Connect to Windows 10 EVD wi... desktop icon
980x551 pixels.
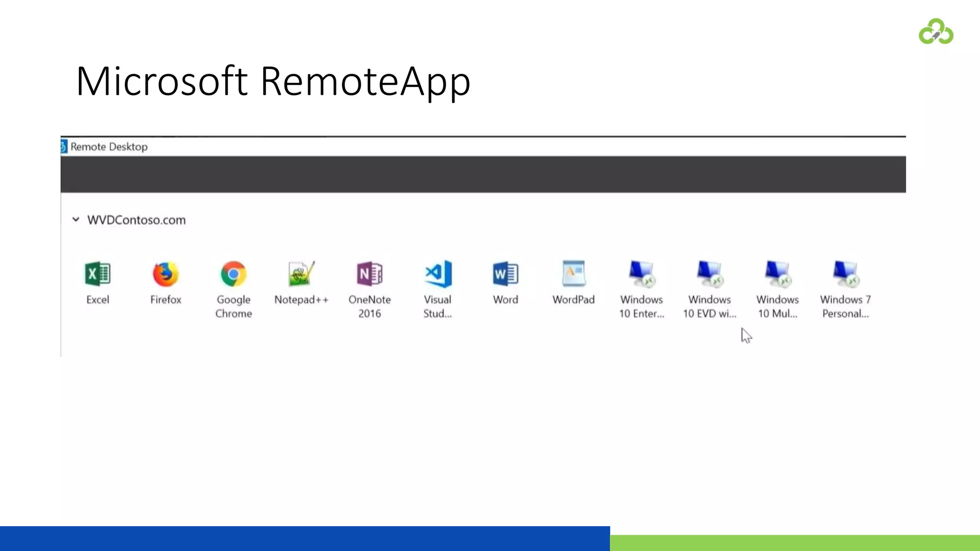(710, 274)
